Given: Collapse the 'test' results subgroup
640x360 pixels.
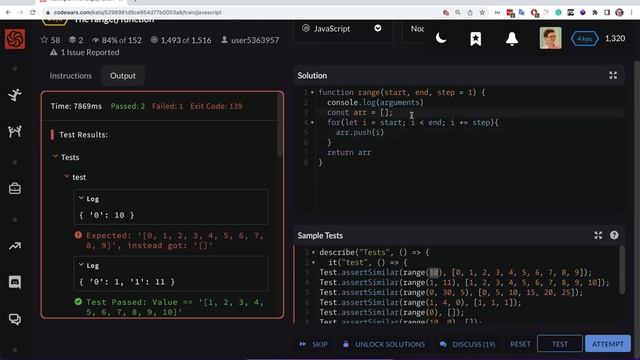Looking at the screenshot, I should pos(67,177).
